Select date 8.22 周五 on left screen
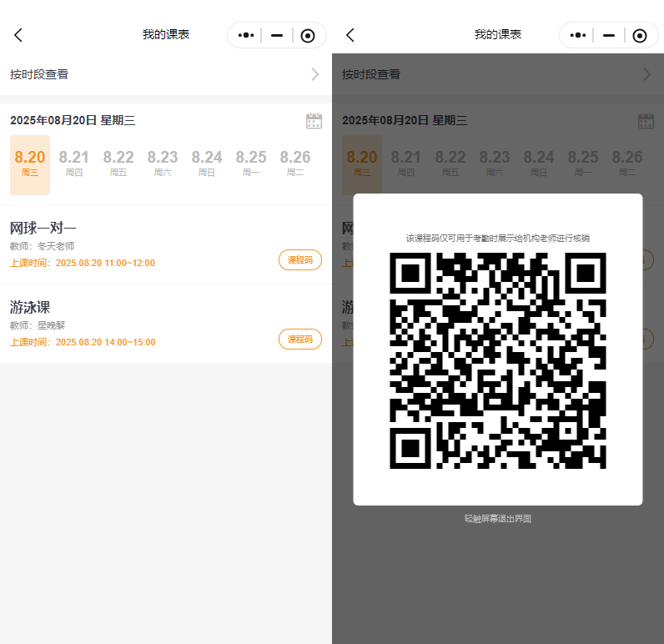 [x=118, y=163]
